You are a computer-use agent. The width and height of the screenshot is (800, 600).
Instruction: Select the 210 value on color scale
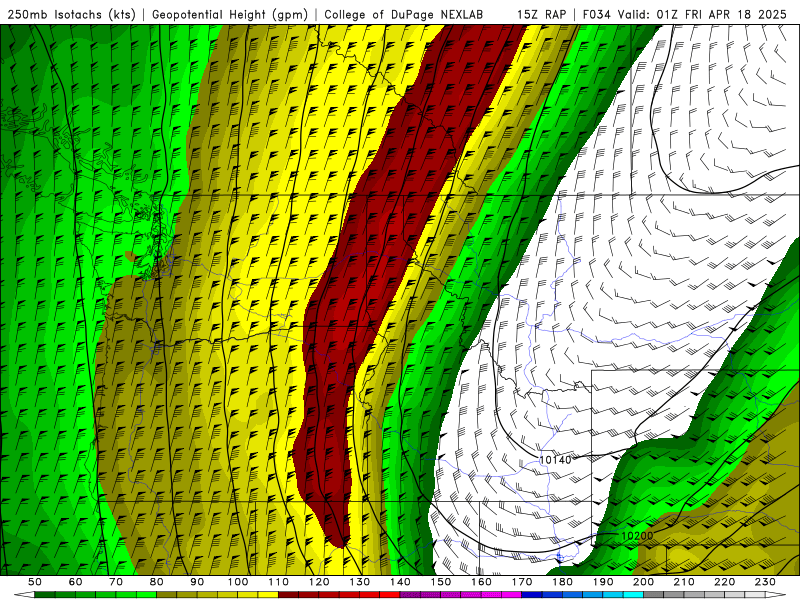pyautogui.click(x=684, y=582)
